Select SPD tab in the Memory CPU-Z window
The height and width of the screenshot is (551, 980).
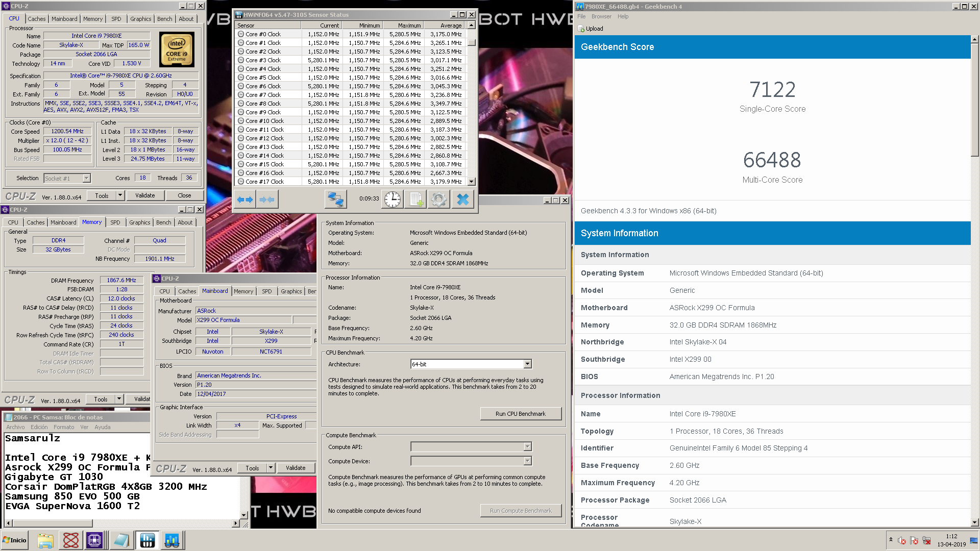pos(115,222)
